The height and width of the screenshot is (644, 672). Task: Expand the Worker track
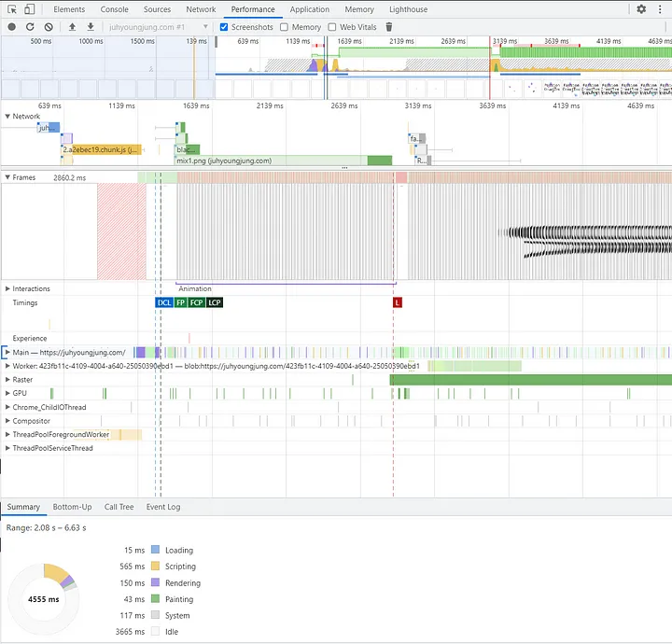point(7,366)
